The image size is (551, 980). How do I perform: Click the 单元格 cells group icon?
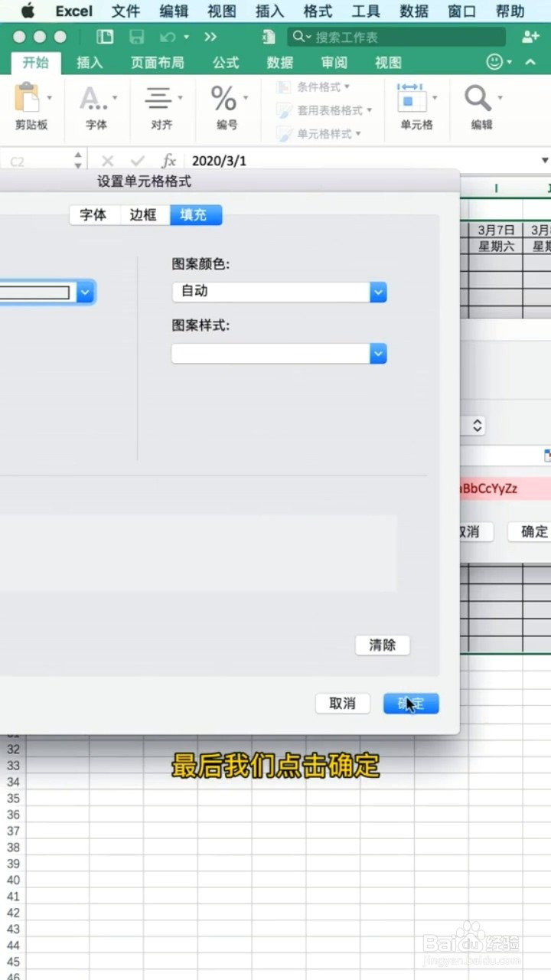[412, 98]
